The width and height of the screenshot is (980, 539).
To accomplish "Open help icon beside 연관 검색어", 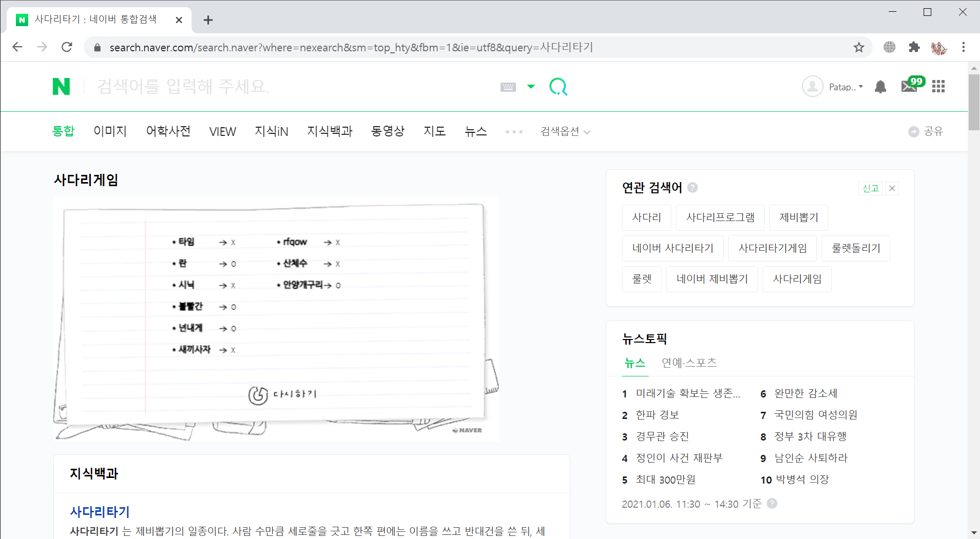I will (x=692, y=188).
